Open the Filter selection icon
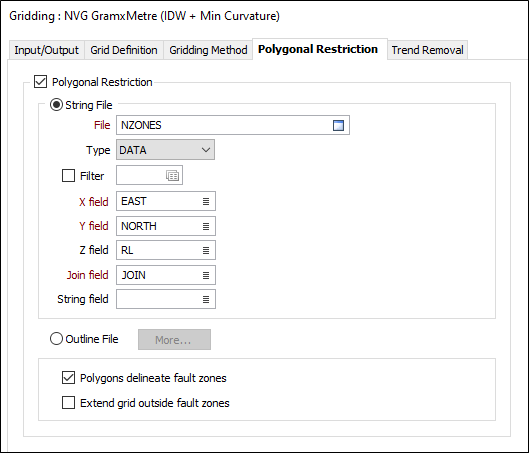The height and width of the screenshot is (453, 529). (x=172, y=175)
